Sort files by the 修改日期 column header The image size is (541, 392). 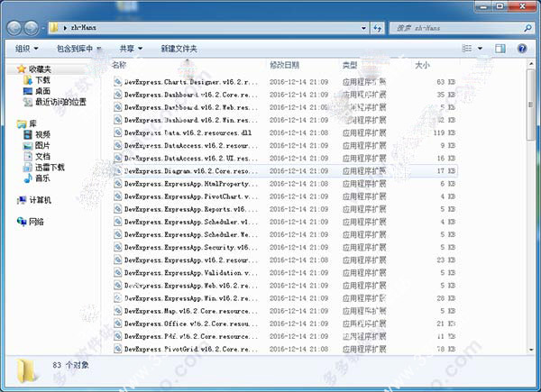[287, 66]
